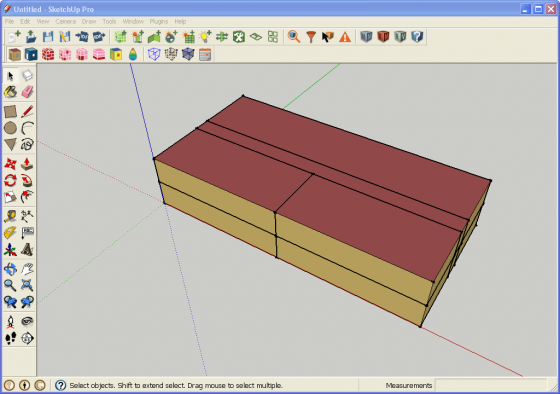The image size is (560, 394).
Task: Choose the Circle drawing tool
Action: pos(10,128)
